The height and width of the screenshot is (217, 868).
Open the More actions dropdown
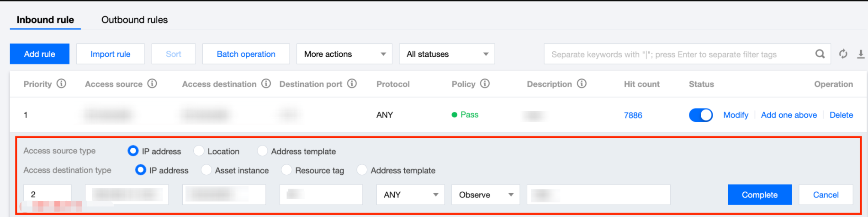click(x=344, y=54)
